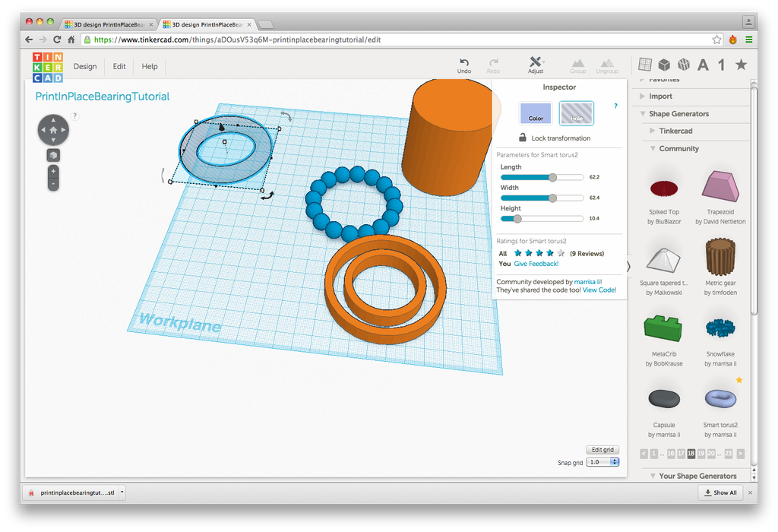The height and width of the screenshot is (532, 778).
Task: Open the Edit menu
Action: click(x=119, y=67)
